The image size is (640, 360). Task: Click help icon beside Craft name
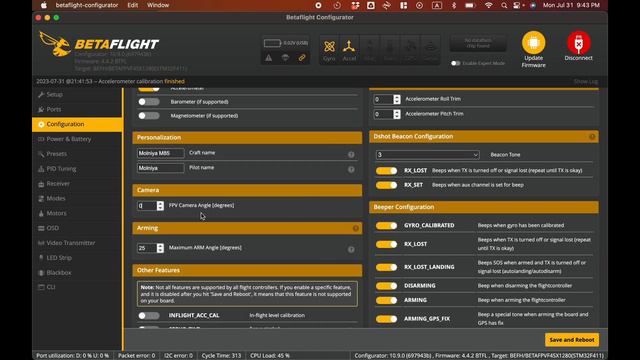[351, 154]
